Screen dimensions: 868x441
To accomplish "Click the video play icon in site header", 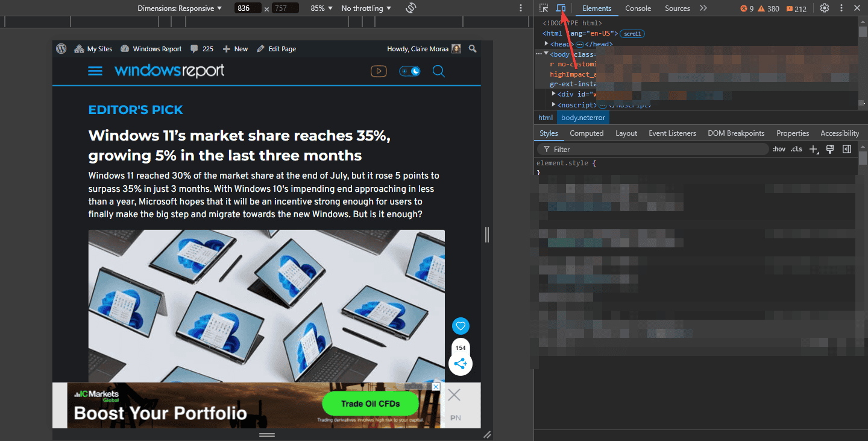I will coord(379,71).
